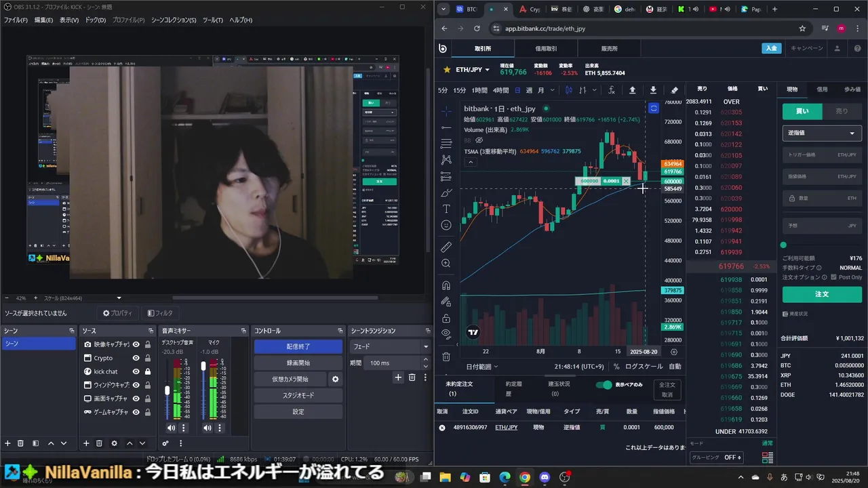
Task: Click order amount percentage slider handle
Action: 783,245
